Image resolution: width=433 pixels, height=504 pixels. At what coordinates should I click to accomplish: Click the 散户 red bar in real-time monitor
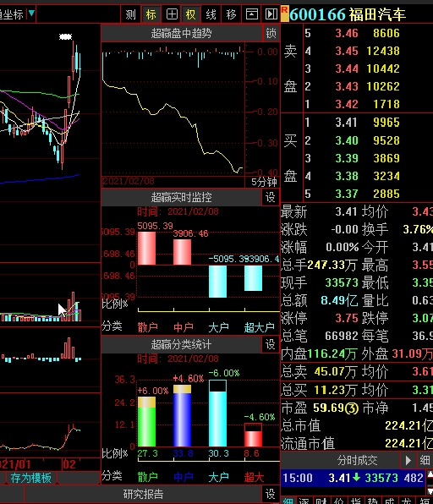(146, 248)
